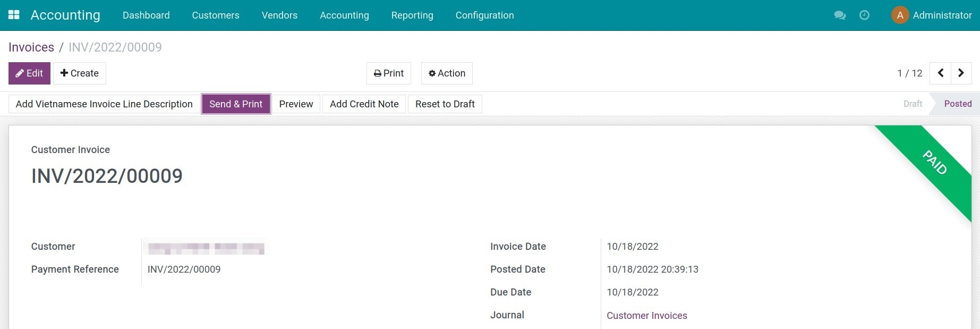Click the Send & Print button
Image resolution: width=980 pixels, height=329 pixels.
236,104
